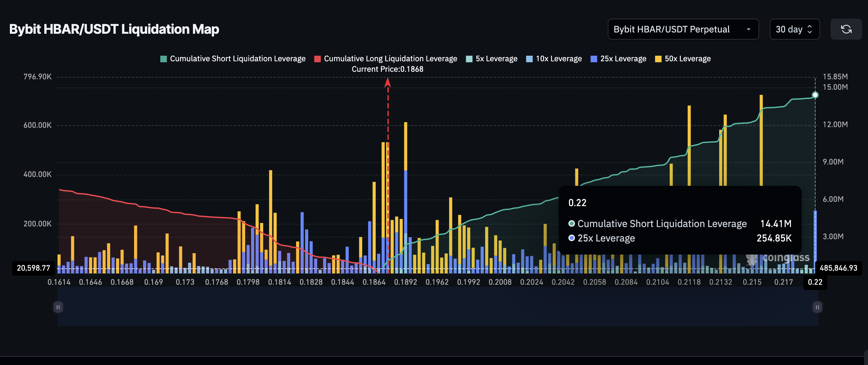Click the green 50x Leverage yellow swatch
Viewport: 868px width, 365px height.
[658, 59]
